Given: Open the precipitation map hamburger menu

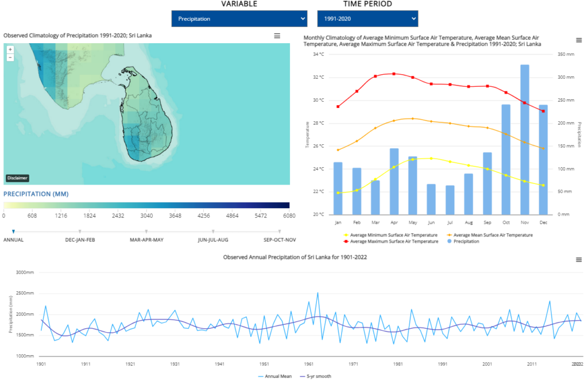Looking at the screenshot, I should (277, 36).
